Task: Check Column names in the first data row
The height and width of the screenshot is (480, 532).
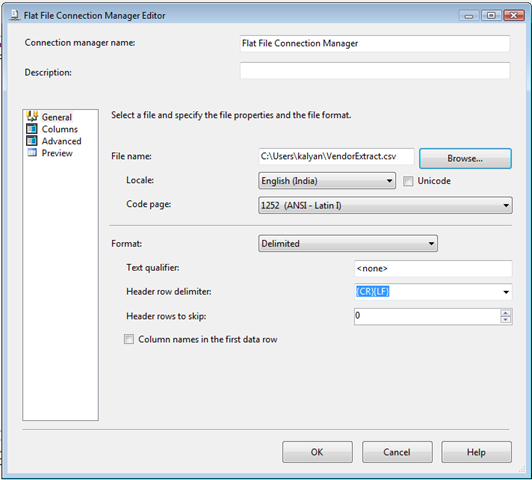Action: coord(129,339)
